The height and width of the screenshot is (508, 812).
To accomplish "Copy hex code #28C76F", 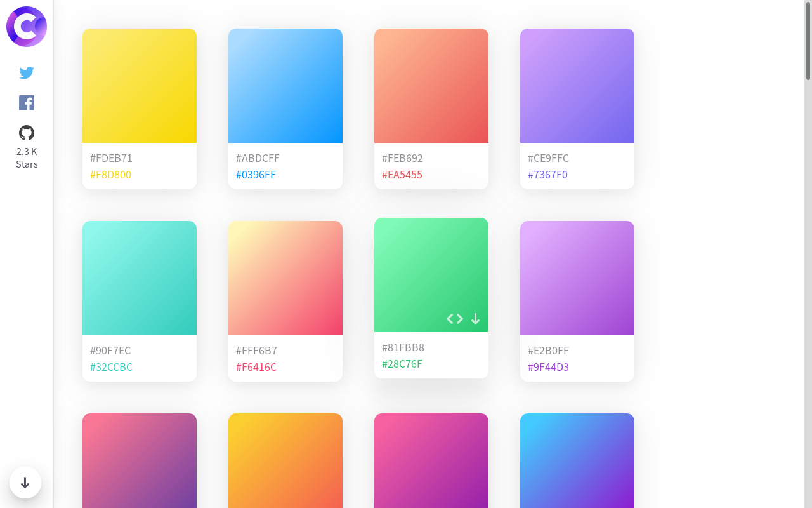I will 402,364.
